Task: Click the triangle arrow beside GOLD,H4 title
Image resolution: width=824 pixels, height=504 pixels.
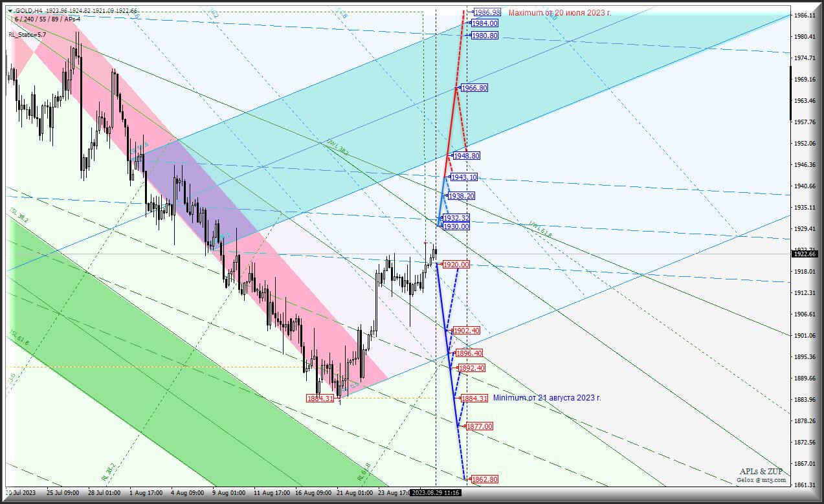Action: pyautogui.click(x=11, y=11)
